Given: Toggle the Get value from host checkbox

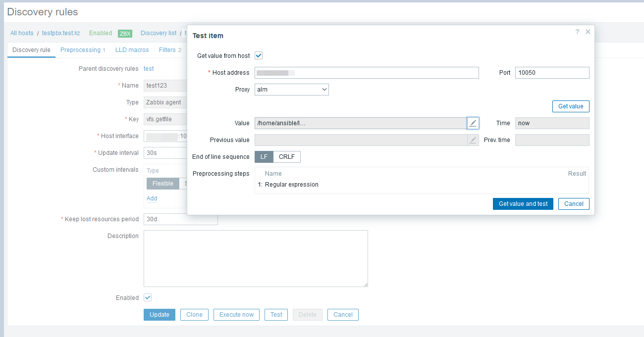Looking at the screenshot, I should (x=259, y=56).
